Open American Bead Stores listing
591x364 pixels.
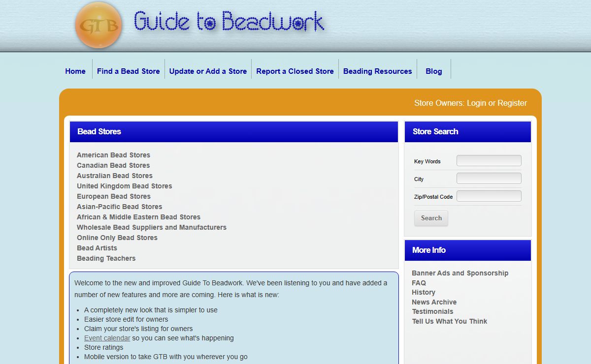pos(113,155)
